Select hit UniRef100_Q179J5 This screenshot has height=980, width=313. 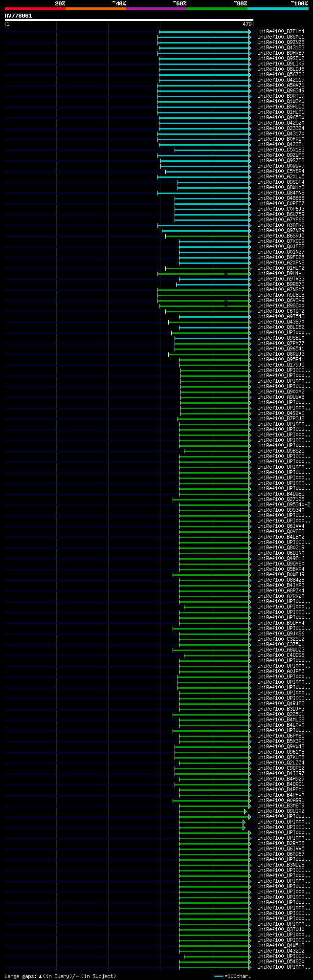point(281,365)
